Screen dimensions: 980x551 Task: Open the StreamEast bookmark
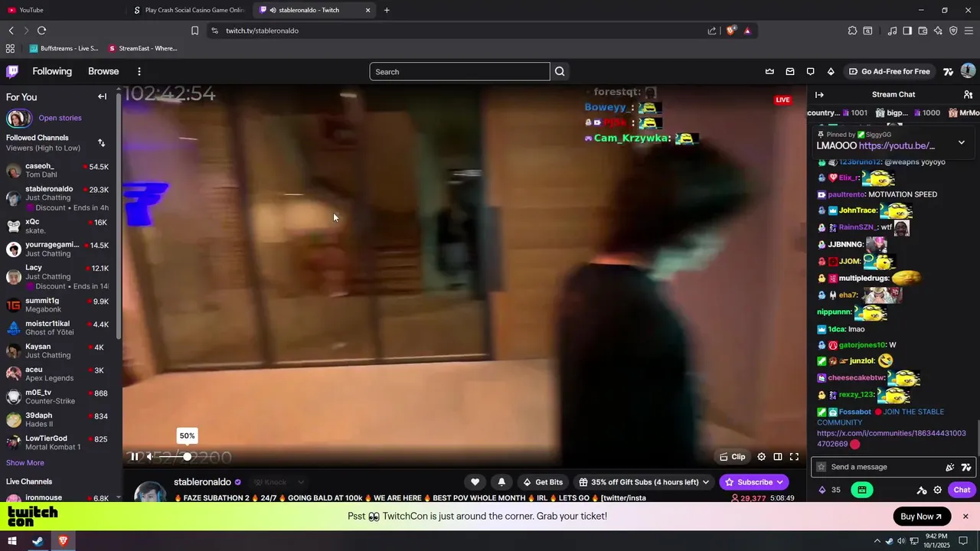tap(143, 48)
